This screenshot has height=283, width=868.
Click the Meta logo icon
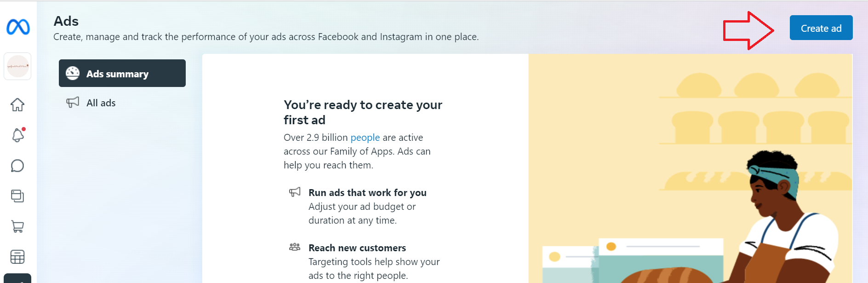(18, 27)
